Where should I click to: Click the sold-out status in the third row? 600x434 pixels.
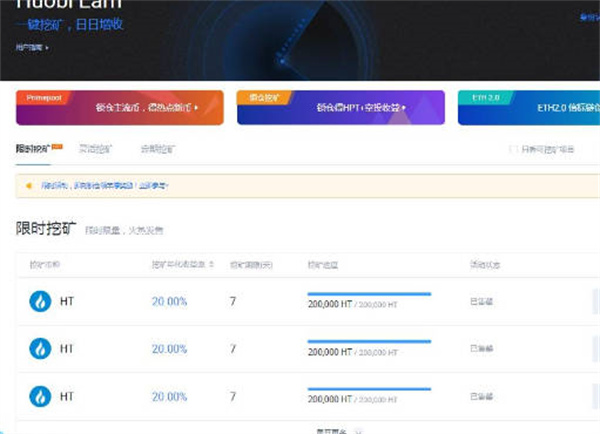coord(481,396)
